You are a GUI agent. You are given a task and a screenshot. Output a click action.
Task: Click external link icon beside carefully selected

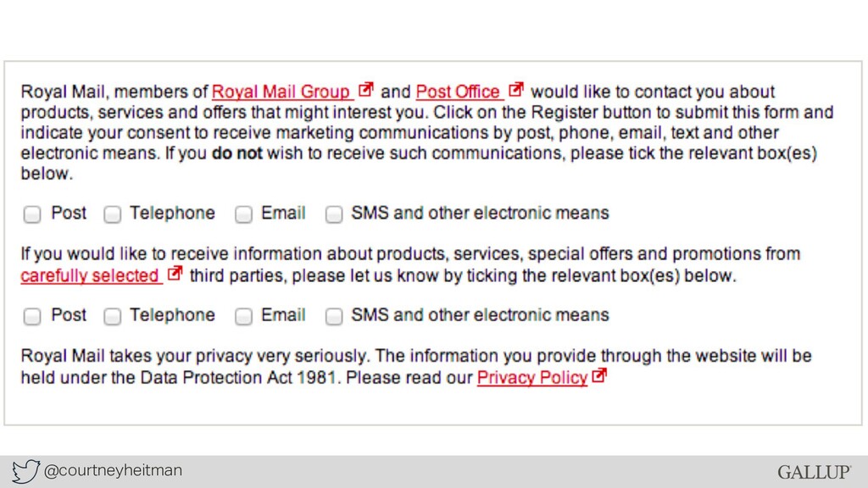pyautogui.click(x=175, y=274)
